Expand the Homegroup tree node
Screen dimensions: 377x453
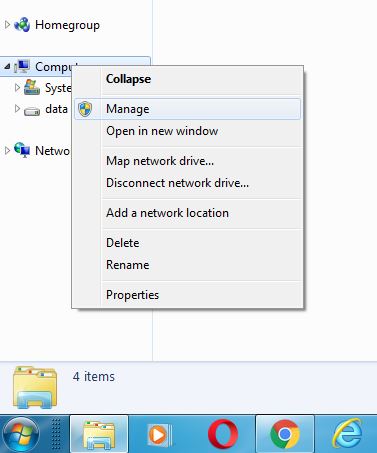(x=7, y=25)
